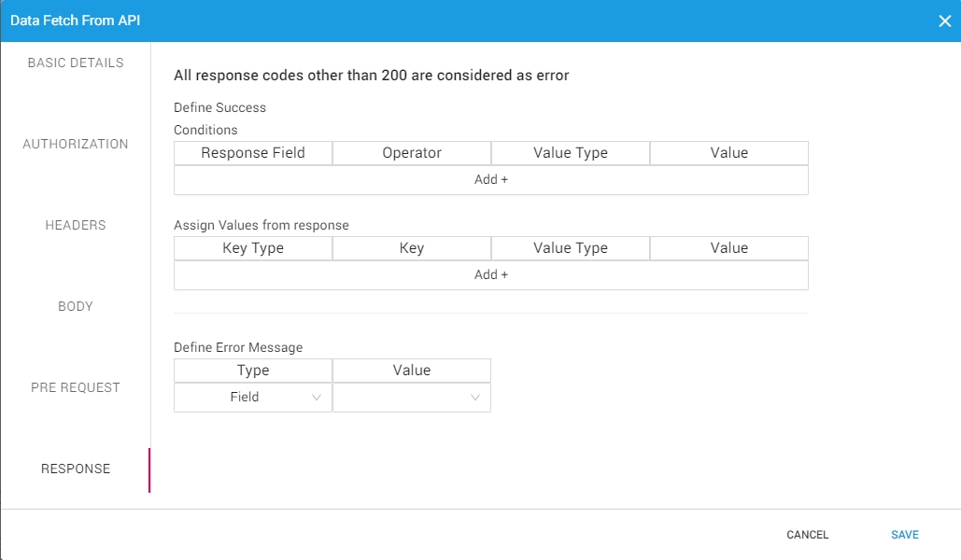Switch to the Authorization tab
This screenshot has height=560, width=961.
pos(76,144)
